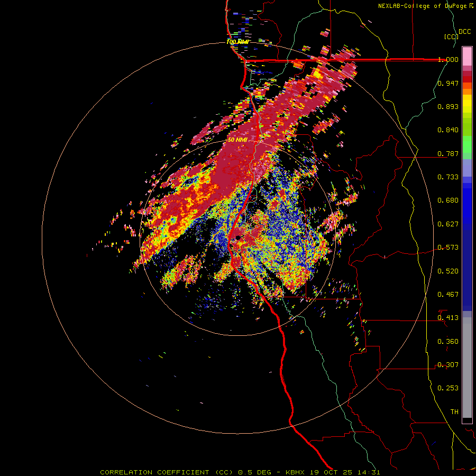Click the 50 NMI range ring label
Viewport: 476px width, 476px height.
pyautogui.click(x=237, y=140)
